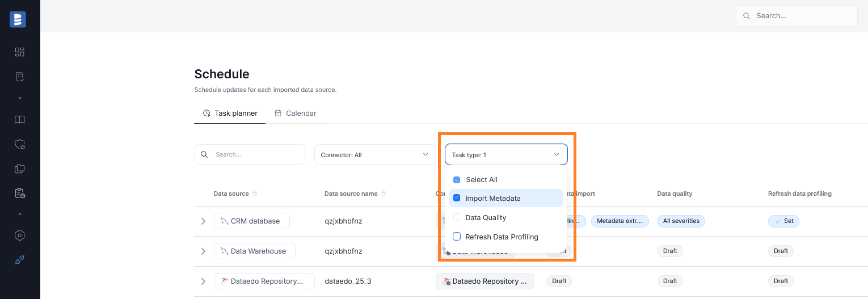Click the All severities tag
868x299 pixels.
pos(681,221)
